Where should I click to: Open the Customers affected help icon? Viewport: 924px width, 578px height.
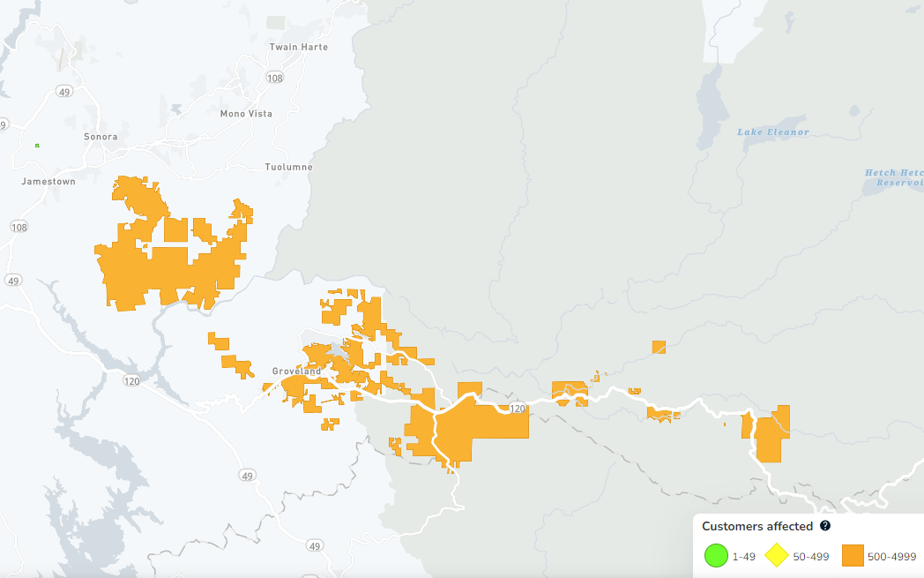825,526
